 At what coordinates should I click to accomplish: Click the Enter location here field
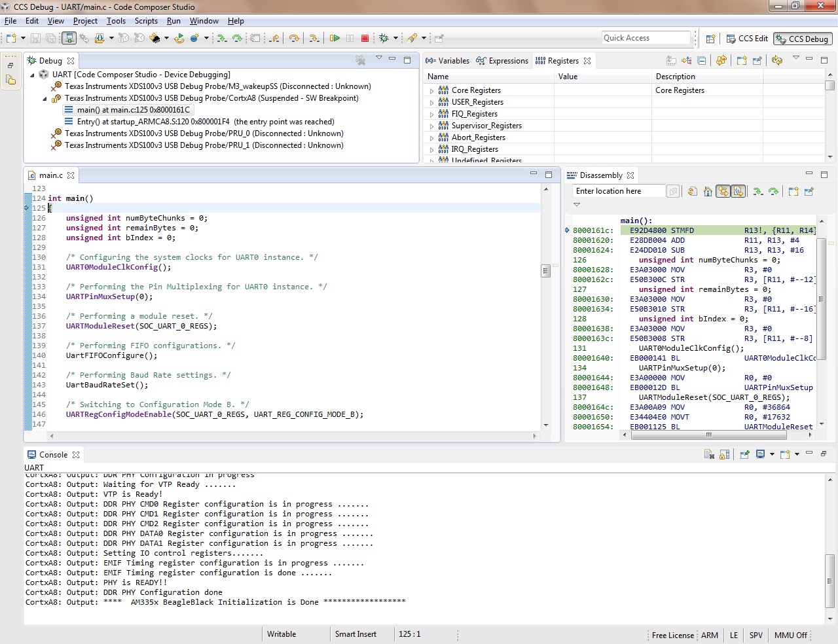[618, 191]
